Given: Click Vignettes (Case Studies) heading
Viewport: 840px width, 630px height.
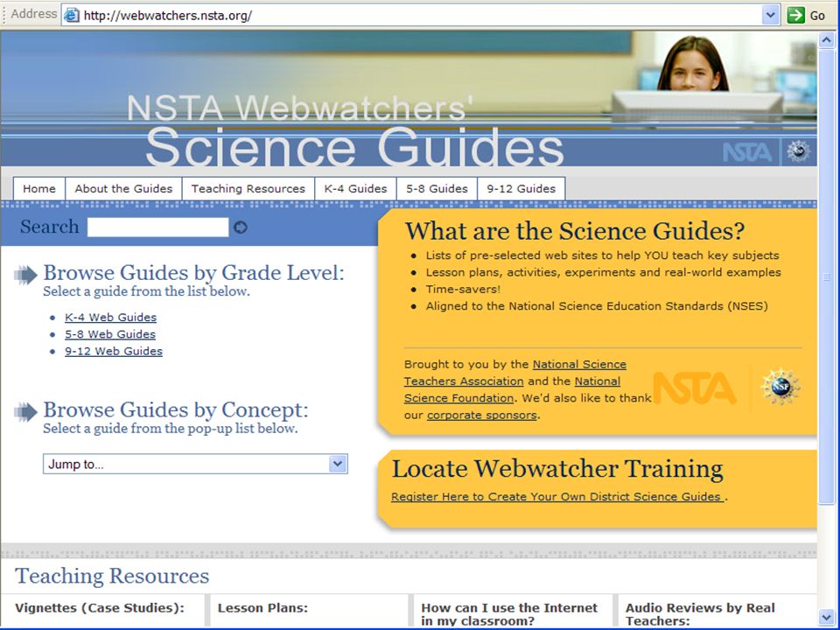Looking at the screenshot, I should click(100, 607).
